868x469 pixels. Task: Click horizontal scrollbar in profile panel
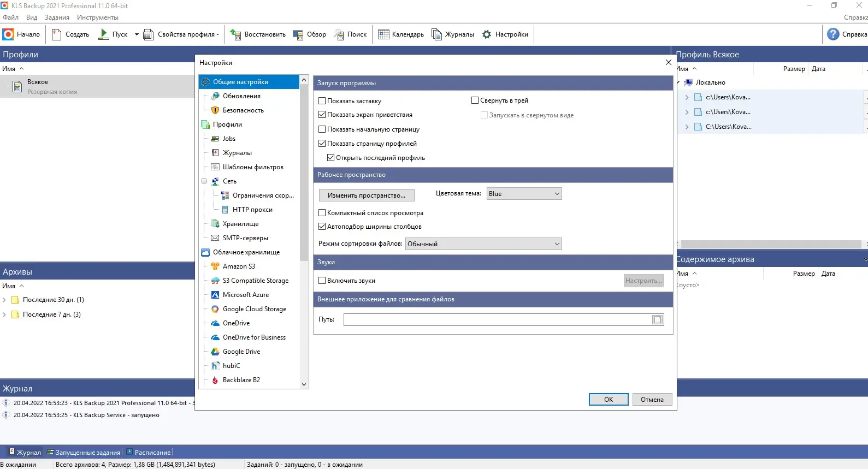tap(770, 244)
